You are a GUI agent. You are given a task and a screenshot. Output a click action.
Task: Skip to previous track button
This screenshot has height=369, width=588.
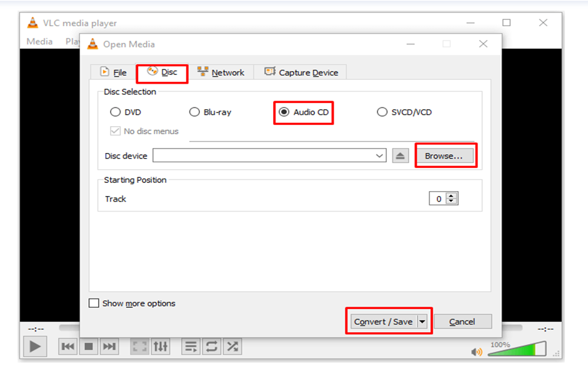68,346
